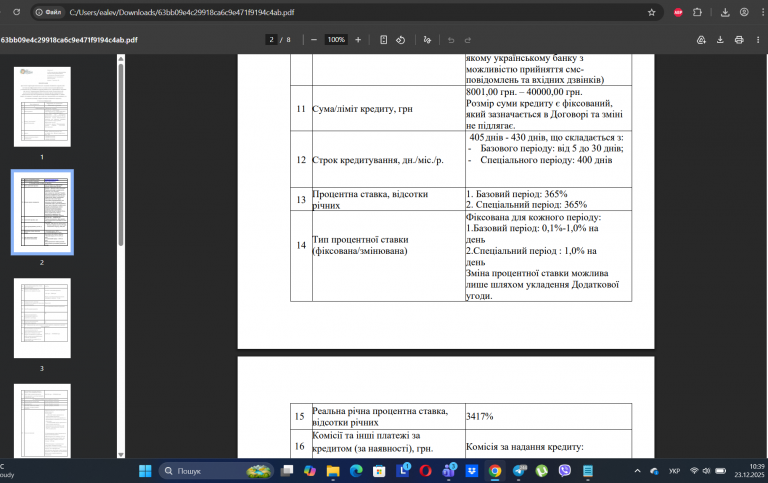The height and width of the screenshot is (483, 768).
Task: Click the page number field showing 2
Action: point(271,40)
